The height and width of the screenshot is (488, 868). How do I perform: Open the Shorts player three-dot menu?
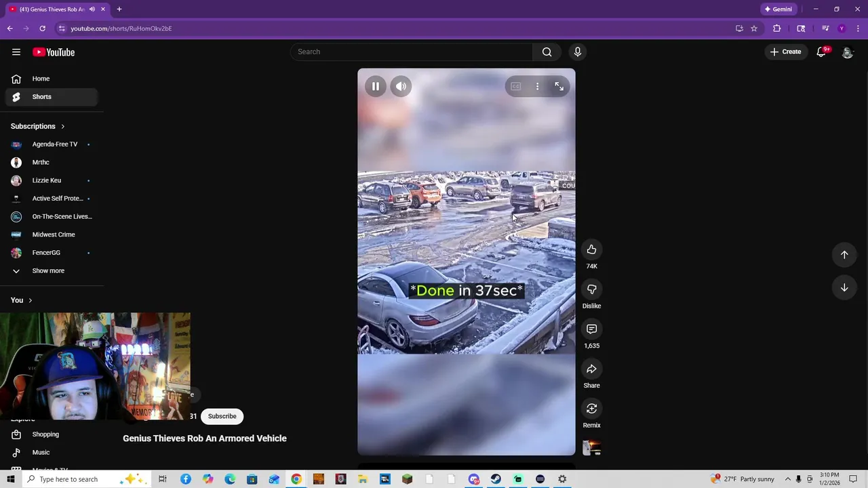(x=537, y=86)
